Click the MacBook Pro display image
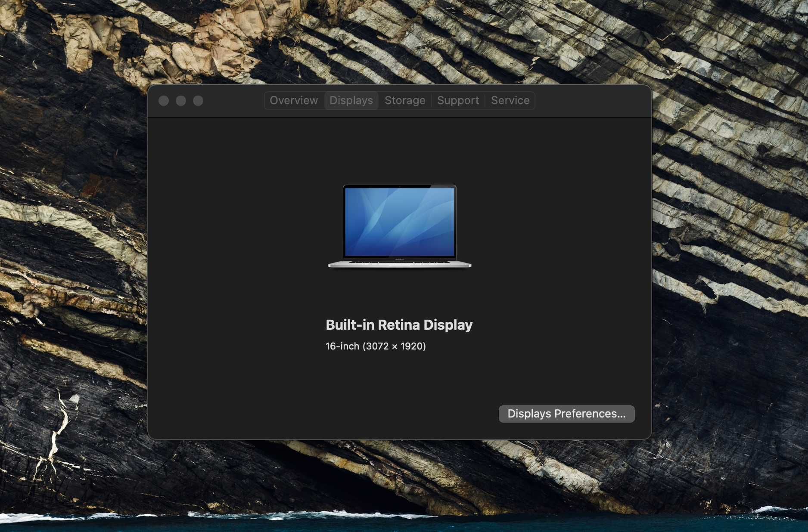The height and width of the screenshot is (532, 808). [400, 226]
